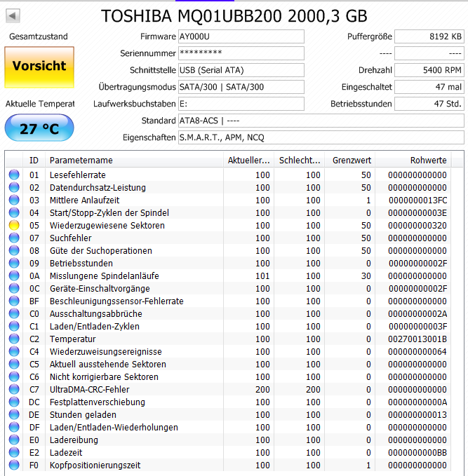Select the status icon for Beschleunigungssensor-Fehlerrate
This screenshot has height=476, width=468.
click(x=14, y=301)
